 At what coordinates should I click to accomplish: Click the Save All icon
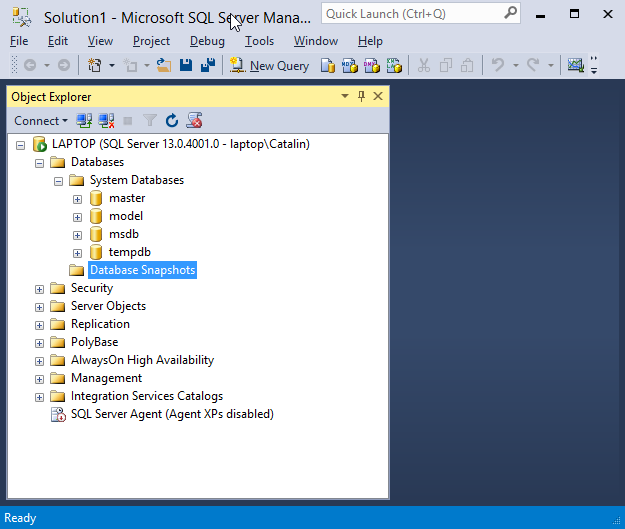[208, 65]
